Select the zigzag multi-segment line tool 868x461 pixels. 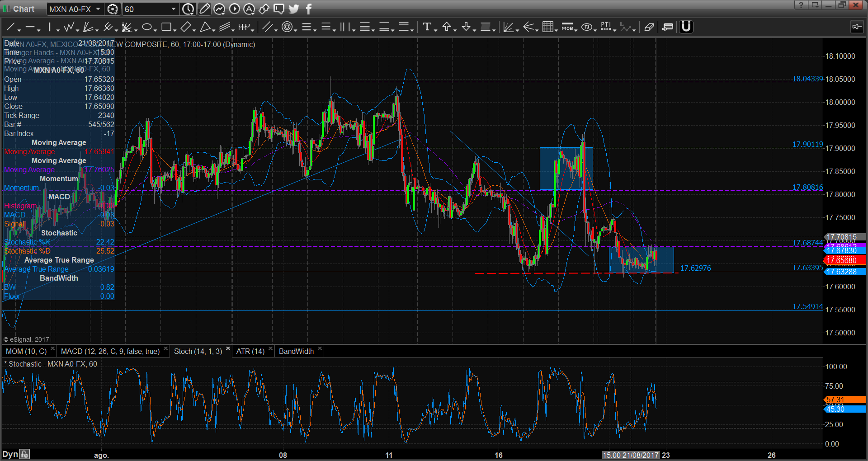coord(69,27)
